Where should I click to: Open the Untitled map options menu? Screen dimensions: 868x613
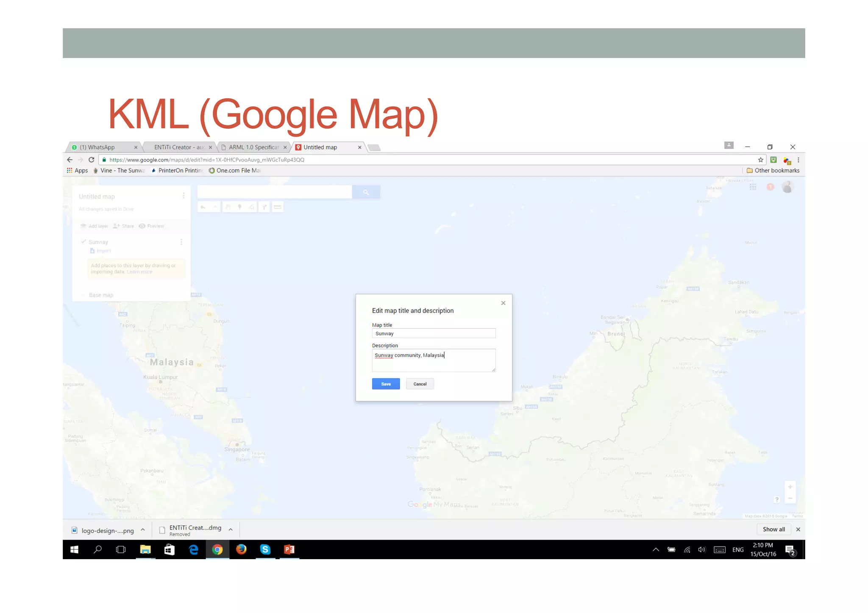click(184, 196)
